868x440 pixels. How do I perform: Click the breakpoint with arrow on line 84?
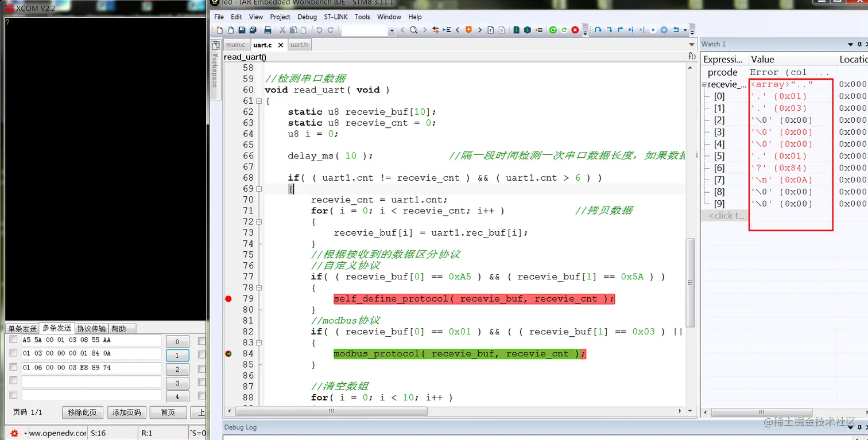click(228, 353)
